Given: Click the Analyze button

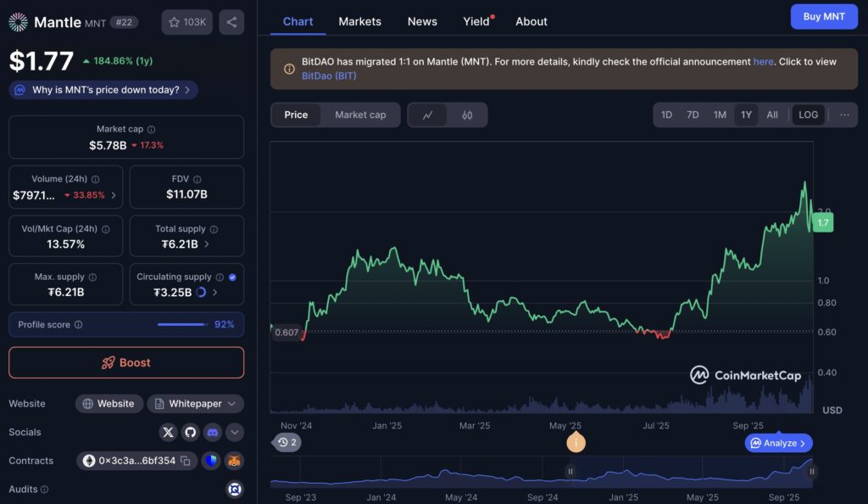Looking at the screenshot, I should 778,443.
